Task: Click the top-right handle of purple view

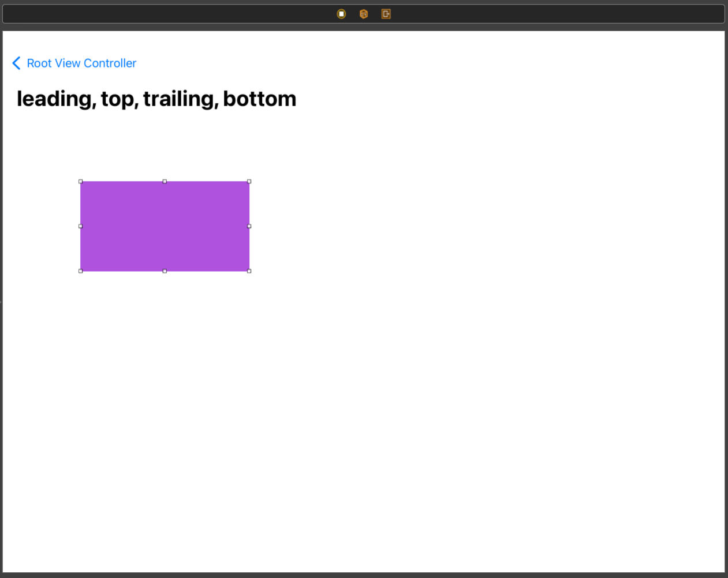Action: [x=249, y=181]
